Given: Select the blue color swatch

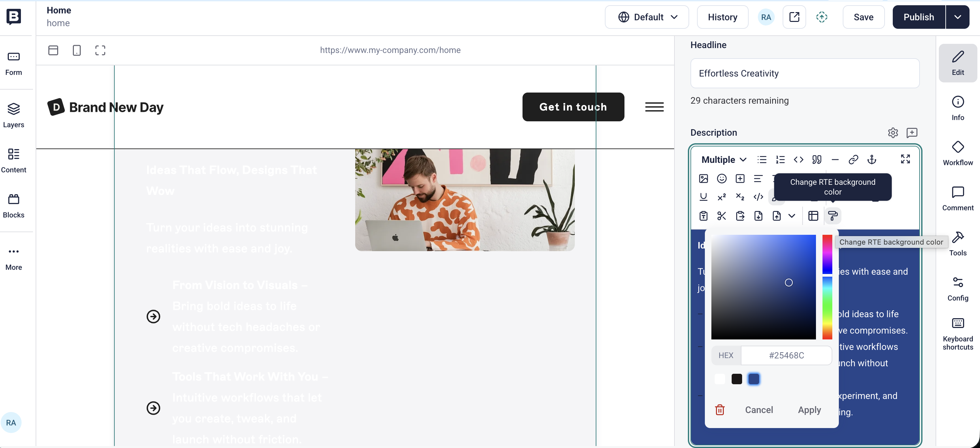Looking at the screenshot, I should [x=753, y=379].
